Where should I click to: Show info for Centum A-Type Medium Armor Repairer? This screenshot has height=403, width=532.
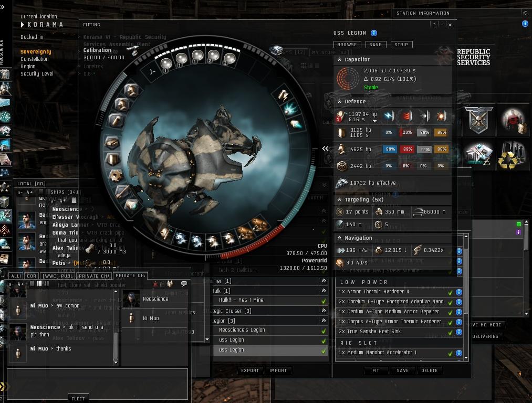point(458,312)
